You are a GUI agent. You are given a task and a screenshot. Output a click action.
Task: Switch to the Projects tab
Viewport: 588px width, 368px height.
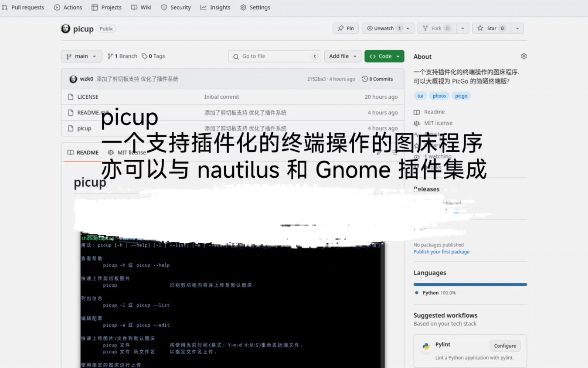tap(107, 7)
